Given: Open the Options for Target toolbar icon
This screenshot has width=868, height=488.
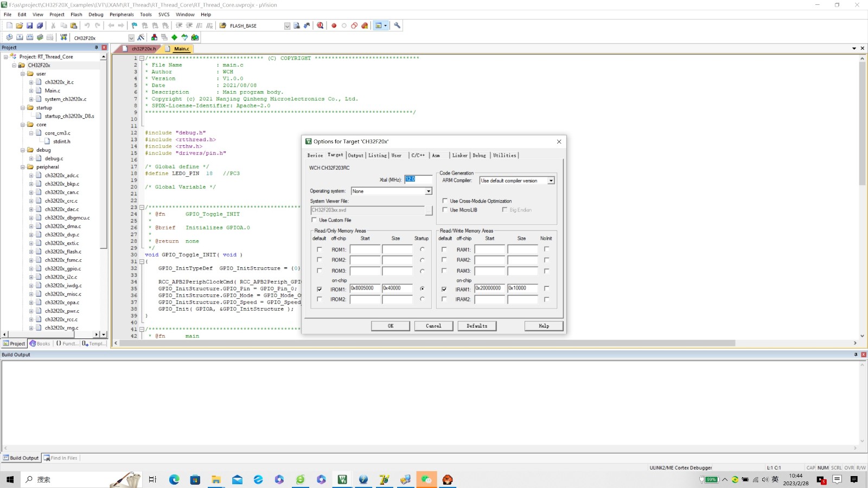Looking at the screenshot, I should tap(141, 37).
